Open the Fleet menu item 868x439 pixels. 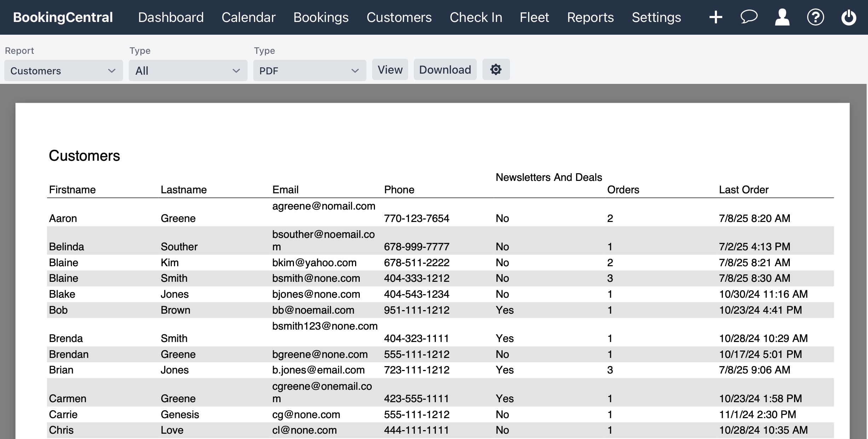(x=534, y=17)
